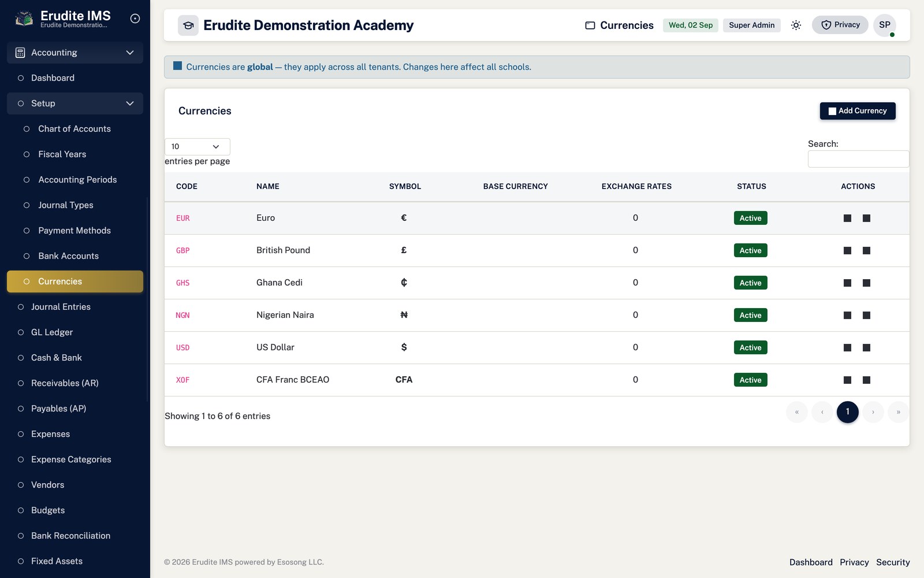Click the XOF currency code
The image size is (924, 578).
tap(182, 380)
